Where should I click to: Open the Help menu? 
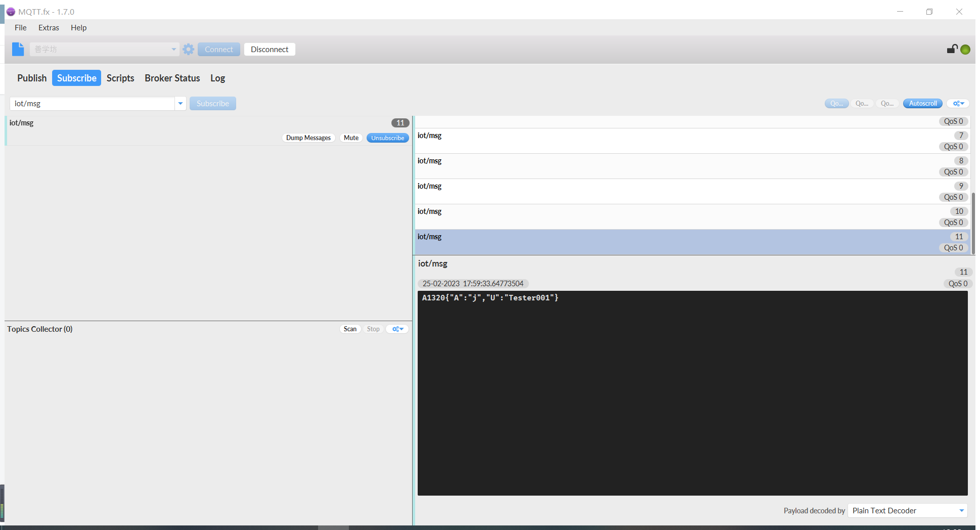(x=78, y=28)
